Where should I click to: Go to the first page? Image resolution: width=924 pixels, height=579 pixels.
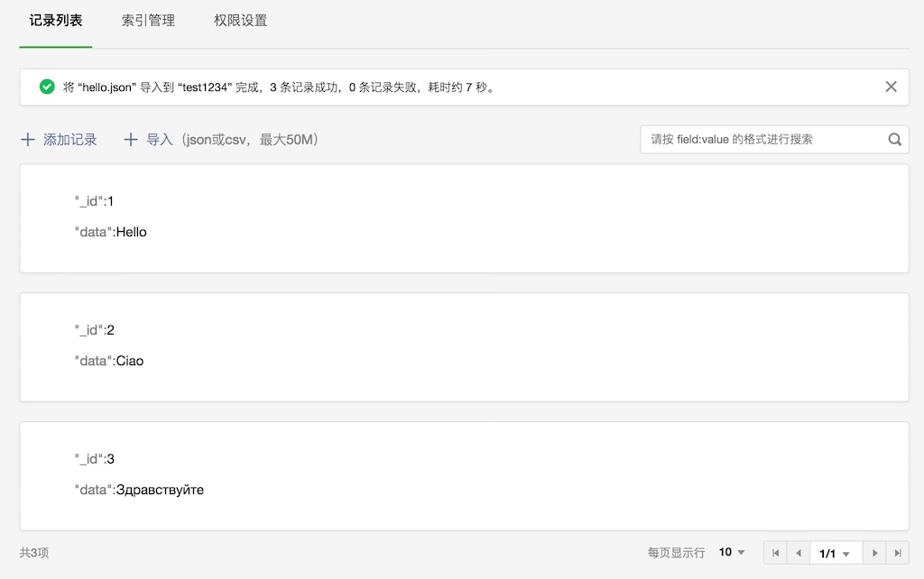click(775, 553)
